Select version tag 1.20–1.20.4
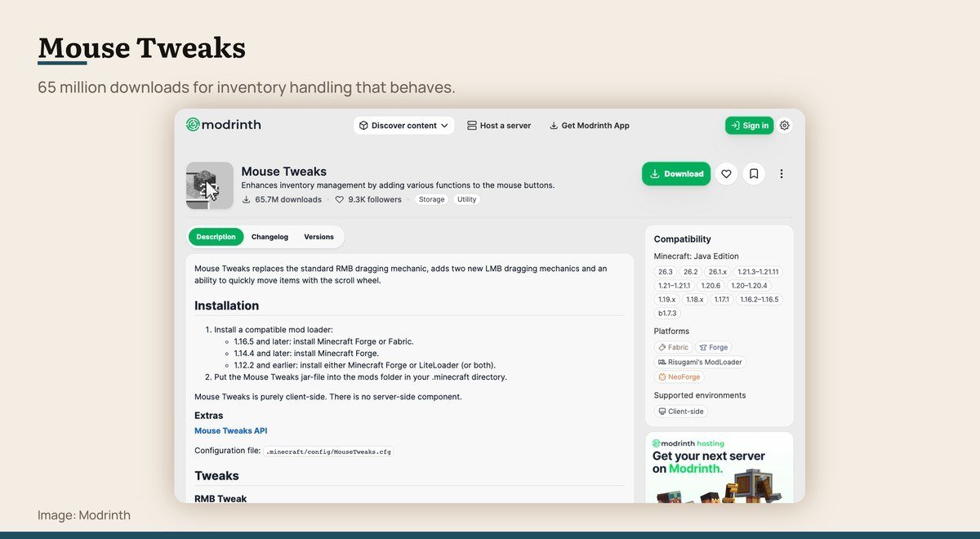This screenshot has width=980, height=539. (749, 286)
